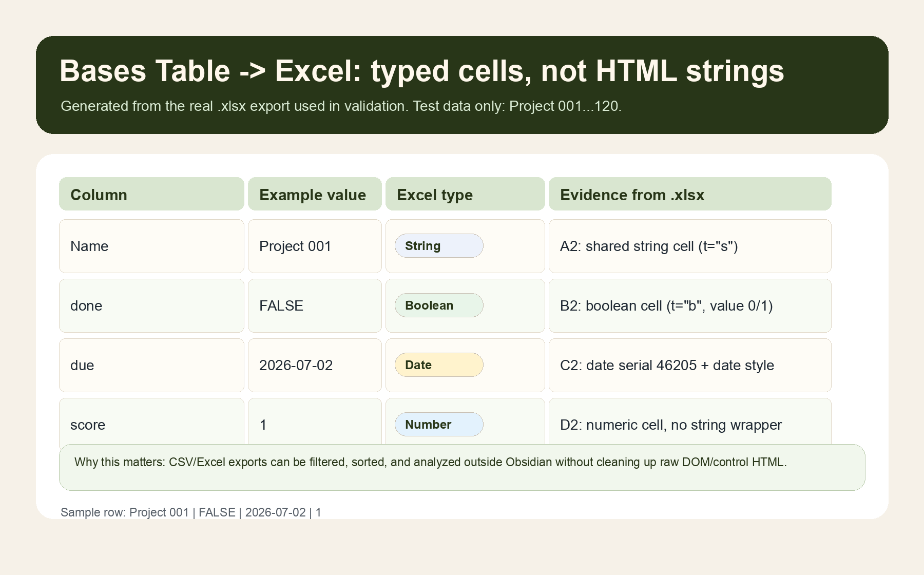Click the 'Evidence from .xlsx' header
The height and width of the screenshot is (575, 924).
[690, 194]
